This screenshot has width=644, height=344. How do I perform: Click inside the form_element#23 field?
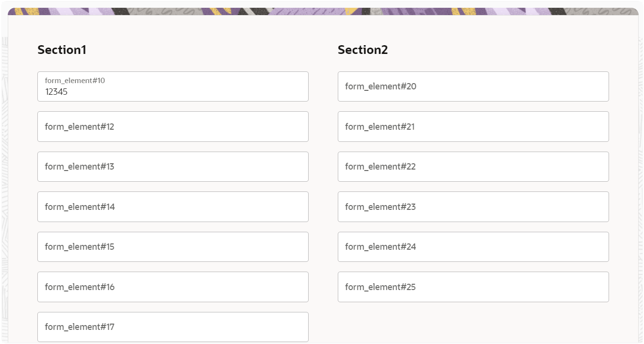click(473, 206)
